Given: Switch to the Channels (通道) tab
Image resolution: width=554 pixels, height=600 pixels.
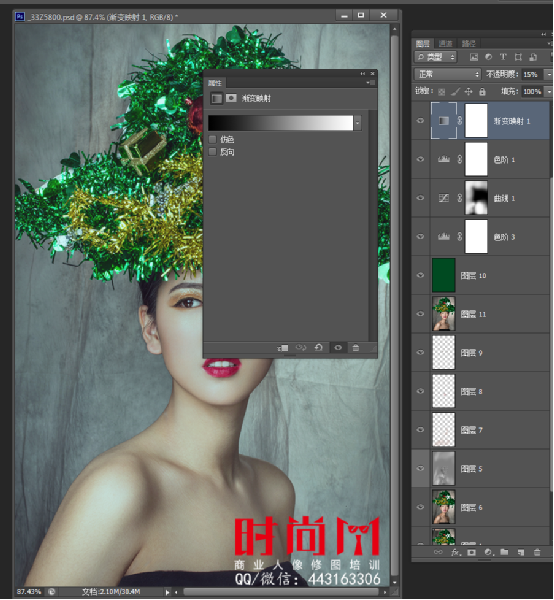Looking at the screenshot, I should point(445,43).
